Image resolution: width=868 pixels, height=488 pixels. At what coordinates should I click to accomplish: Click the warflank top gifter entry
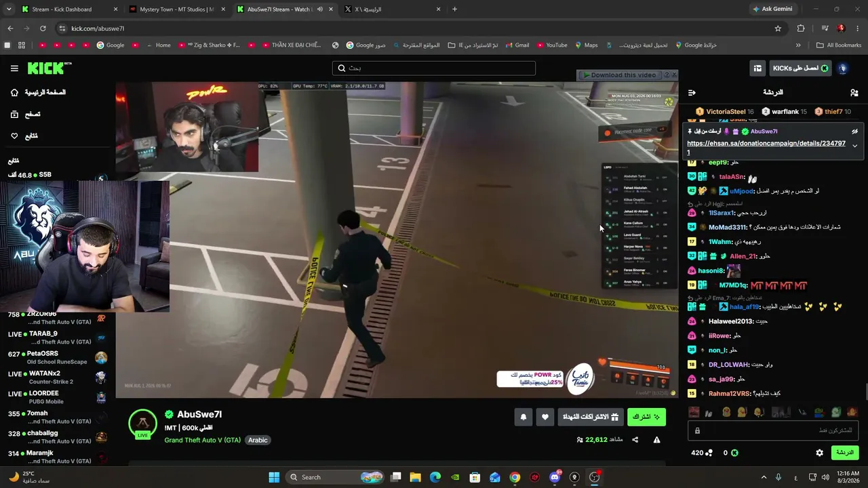pyautogui.click(x=785, y=112)
